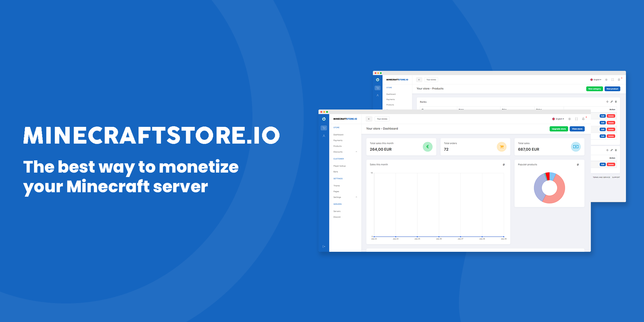This screenshot has width=644, height=322.
Task: Open the SUPPORT footer link
Action: point(616,177)
